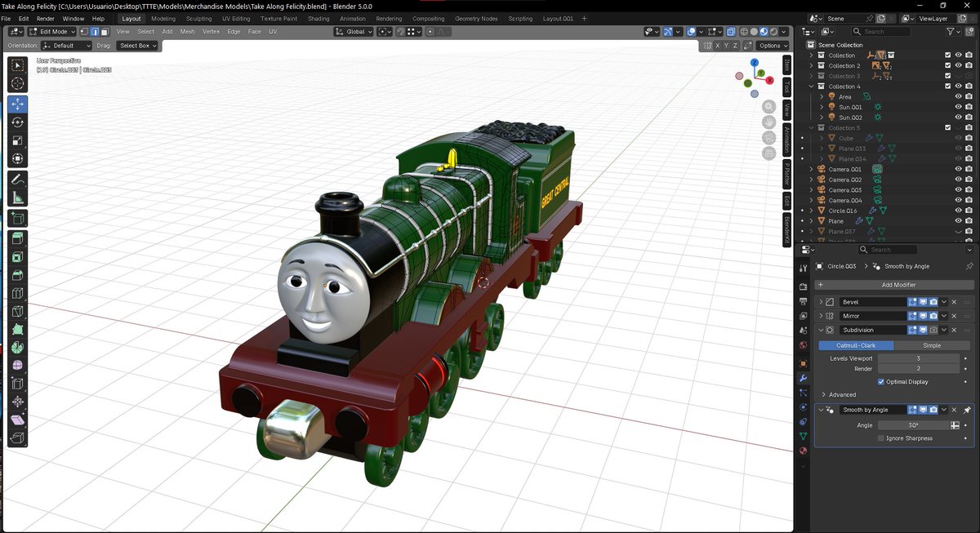The image size is (980, 533).
Task: Switch to vertex select mode
Action: pyautogui.click(x=85, y=32)
